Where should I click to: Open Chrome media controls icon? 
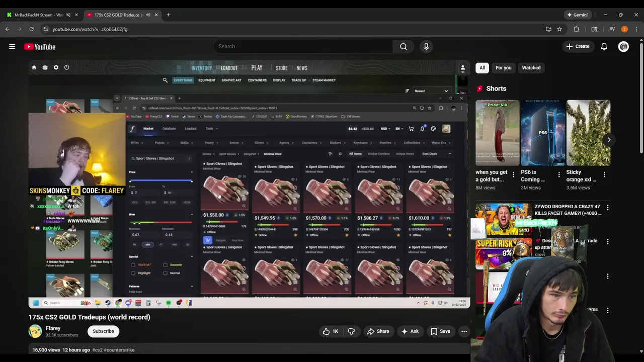(x=612, y=29)
